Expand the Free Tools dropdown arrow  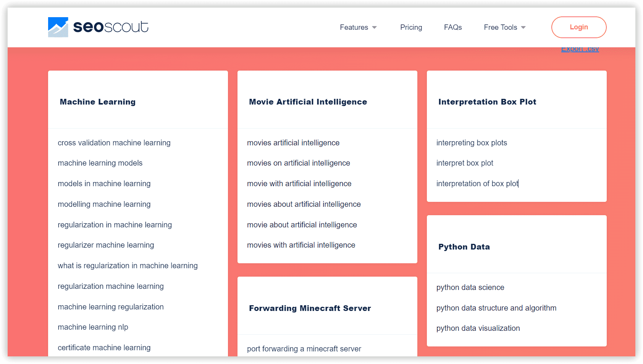tap(523, 27)
